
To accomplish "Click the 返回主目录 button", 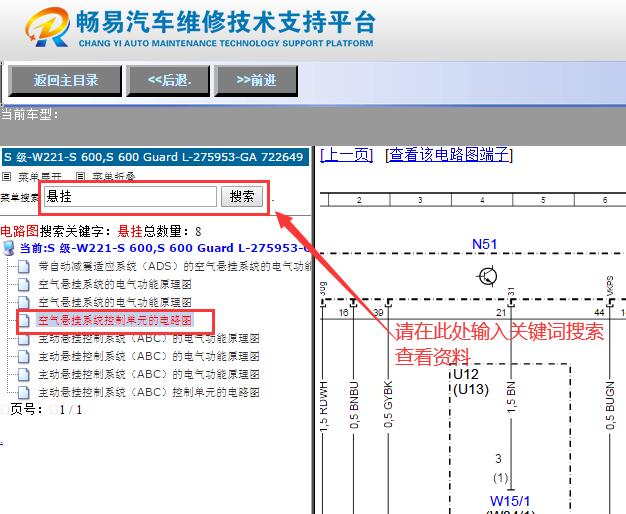I will tap(65, 81).
